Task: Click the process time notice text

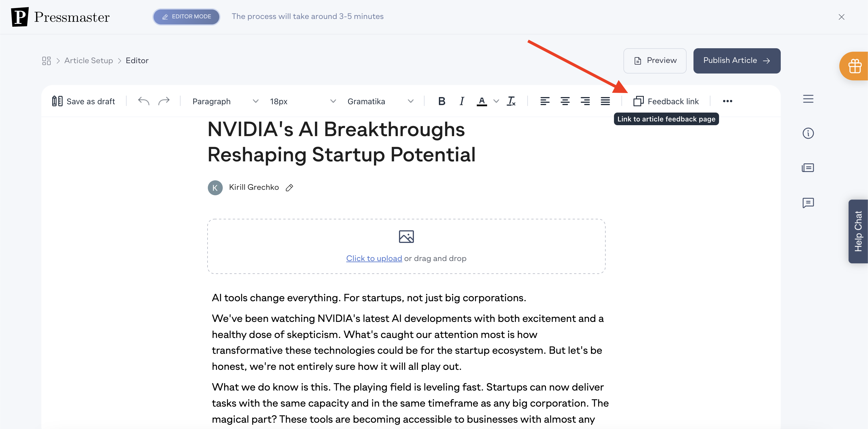Action: pyautogui.click(x=307, y=17)
